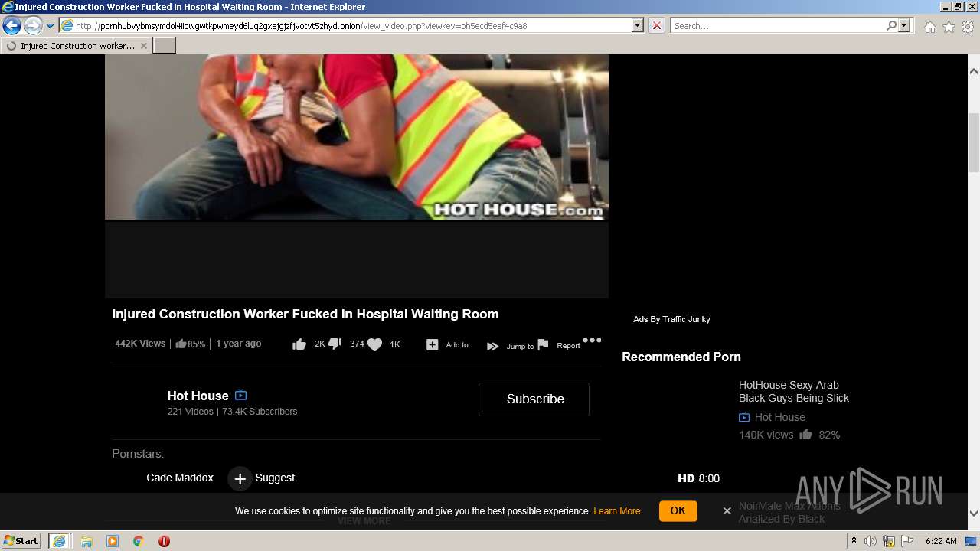Image resolution: width=980 pixels, height=551 pixels.
Task: Open the Hot House channel link
Action: (x=198, y=396)
